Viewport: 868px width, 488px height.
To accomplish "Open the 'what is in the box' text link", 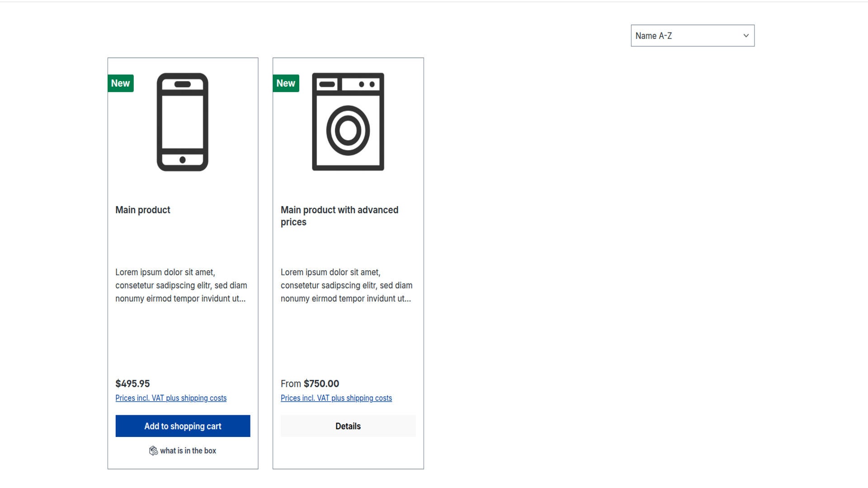I will coord(188,450).
